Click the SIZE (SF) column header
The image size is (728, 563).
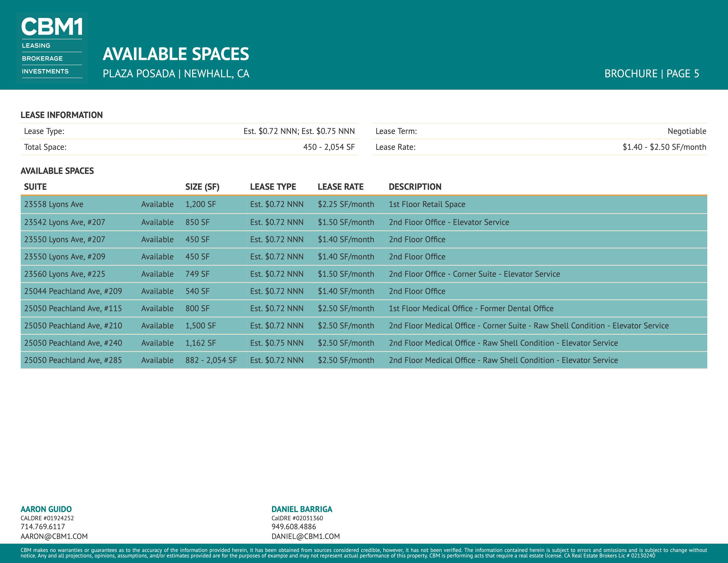202,187
